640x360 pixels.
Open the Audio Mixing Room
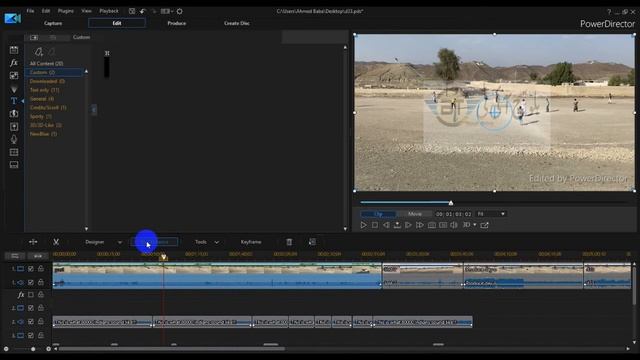pos(14,127)
